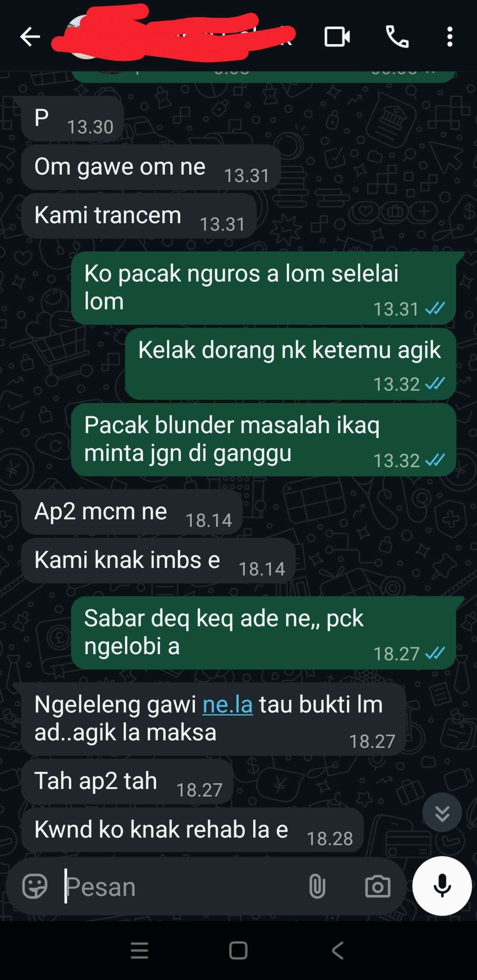Tap the microphone voice message button
This screenshot has height=980, width=477.
[x=442, y=885]
